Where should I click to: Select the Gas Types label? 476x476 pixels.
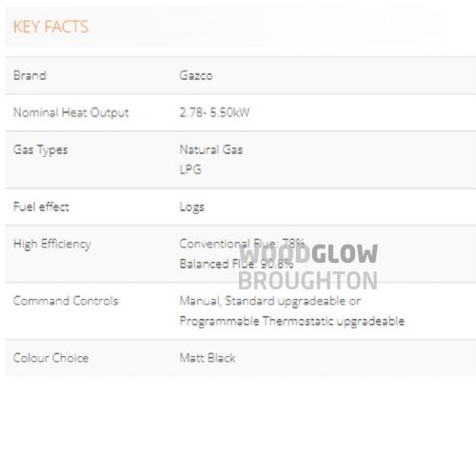click(41, 150)
